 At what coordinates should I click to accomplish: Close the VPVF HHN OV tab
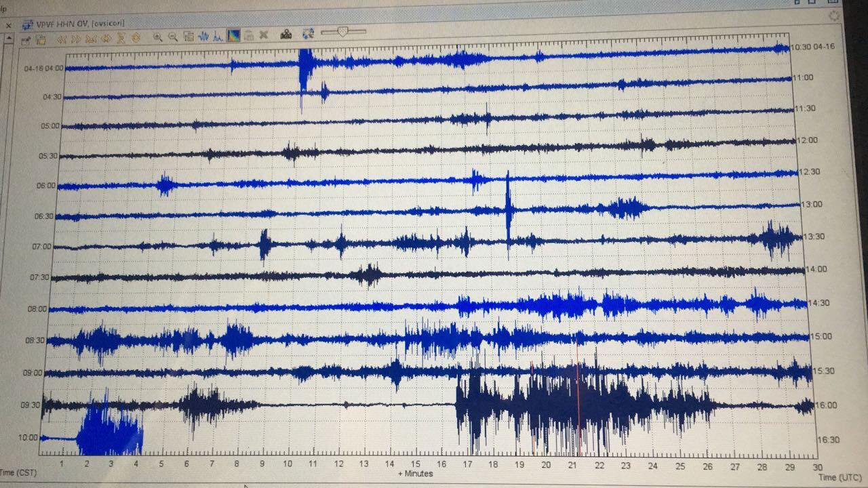[9, 25]
